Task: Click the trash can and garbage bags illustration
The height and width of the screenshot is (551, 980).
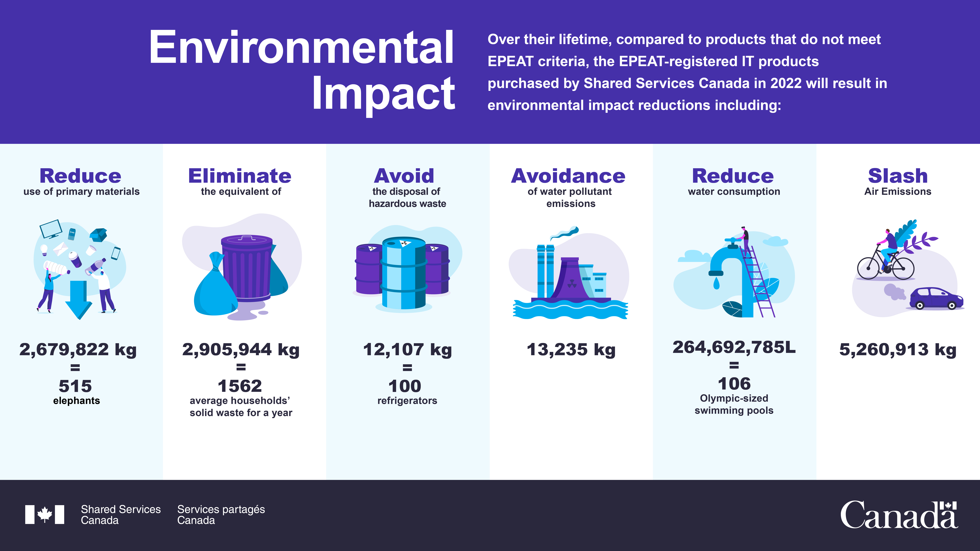Action: (x=242, y=267)
